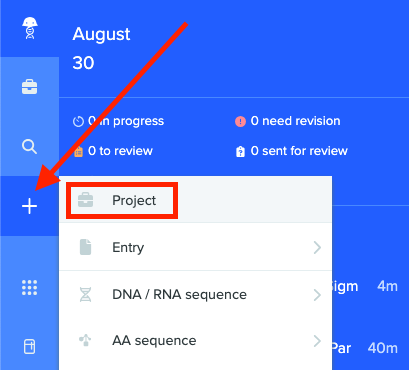Select Entry from the create menu

click(196, 247)
